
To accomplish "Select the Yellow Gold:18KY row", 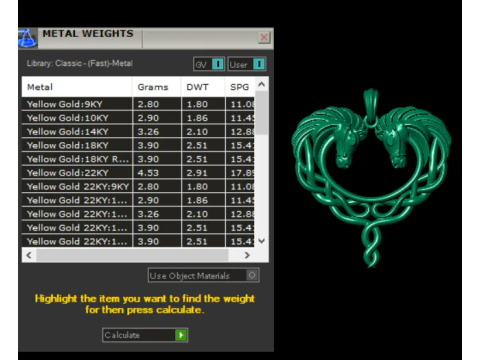I will coord(138,145).
